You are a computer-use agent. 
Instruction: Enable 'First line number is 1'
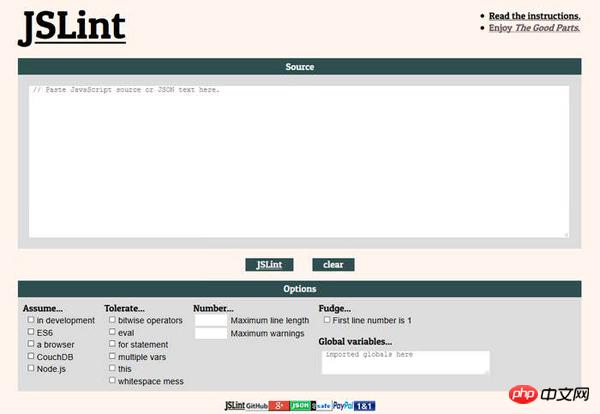(x=327, y=319)
